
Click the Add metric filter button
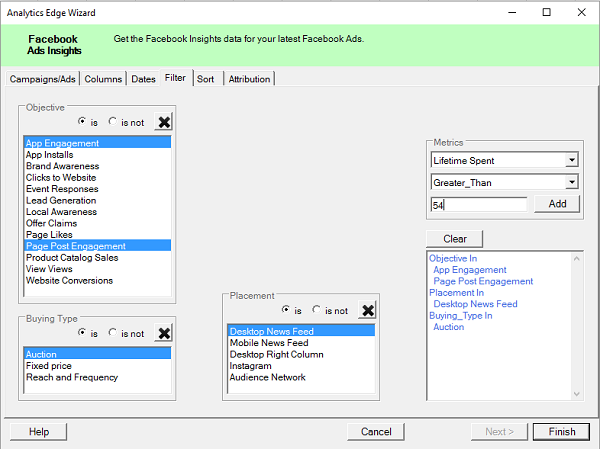557,204
